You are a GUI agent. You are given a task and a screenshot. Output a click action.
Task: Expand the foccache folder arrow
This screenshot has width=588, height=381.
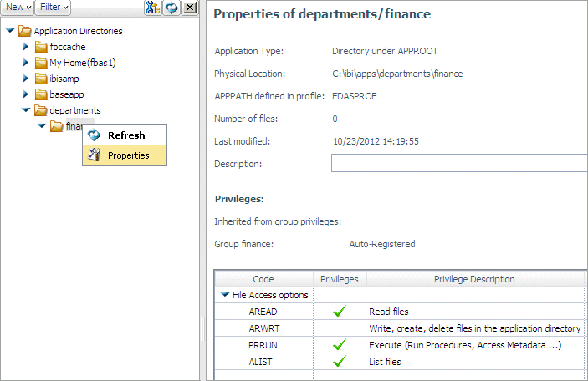point(25,47)
